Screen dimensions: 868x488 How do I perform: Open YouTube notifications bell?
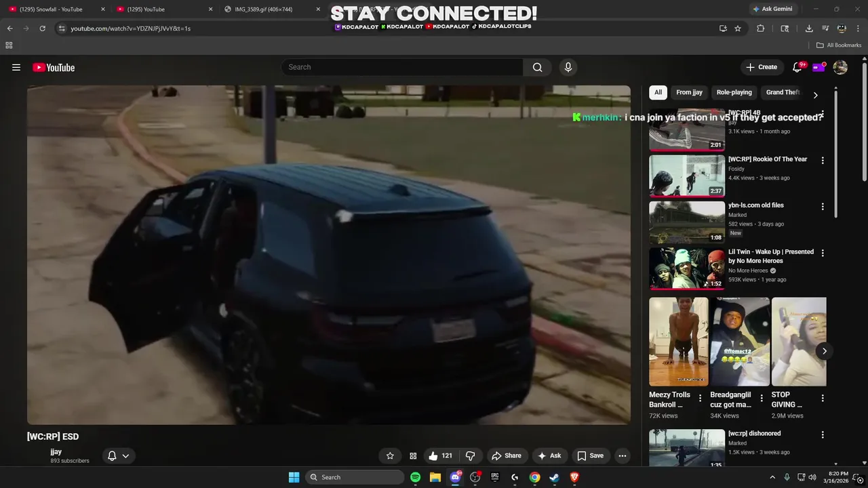(797, 67)
